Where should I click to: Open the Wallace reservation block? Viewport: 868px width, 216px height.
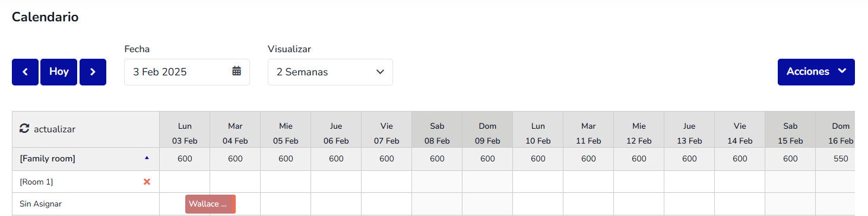tap(210, 204)
